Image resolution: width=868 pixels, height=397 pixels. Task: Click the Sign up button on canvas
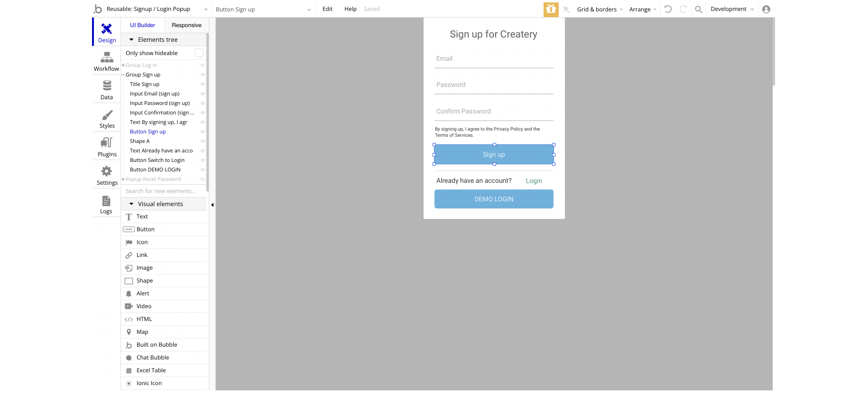494,154
